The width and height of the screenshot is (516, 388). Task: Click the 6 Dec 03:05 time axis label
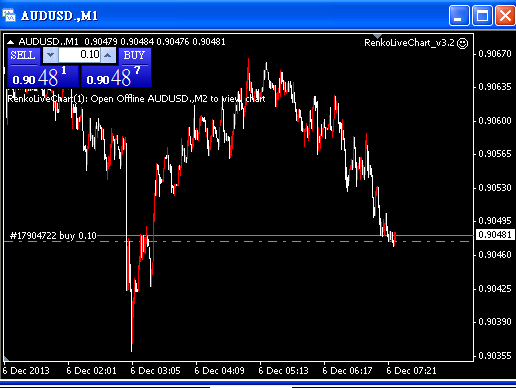pos(155,371)
